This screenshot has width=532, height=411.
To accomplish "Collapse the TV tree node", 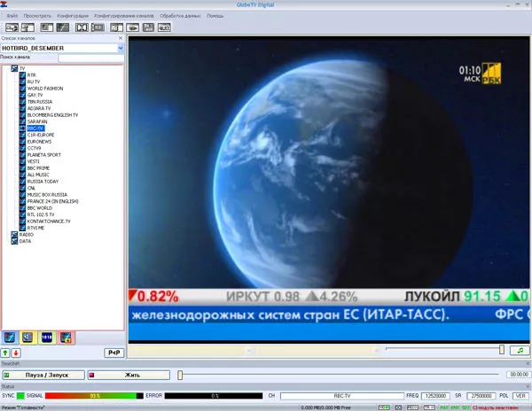I will (14, 68).
